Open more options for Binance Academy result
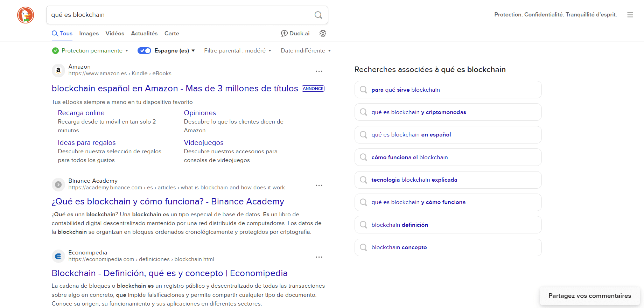The image size is (644, 308). click(x=319, y=185)
